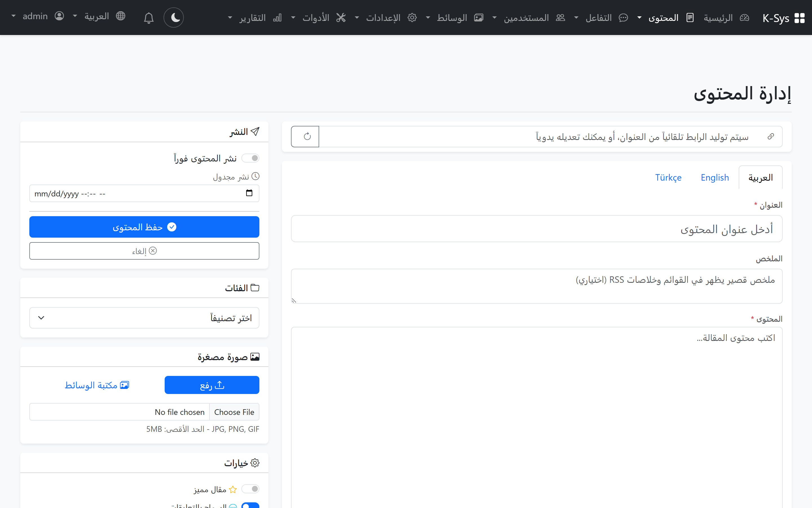Click the settings gear icon in navbar
This screenshot has height=508, width=812.
(x=412, y=17)
